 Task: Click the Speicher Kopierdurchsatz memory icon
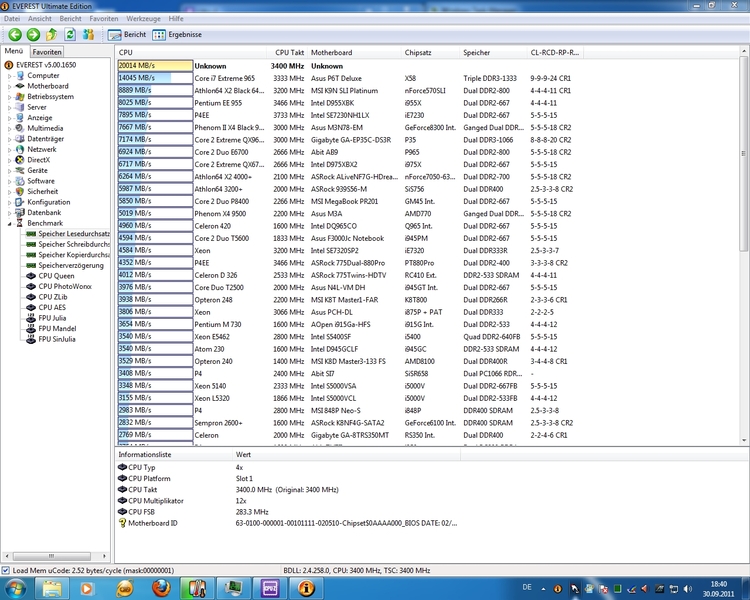pos(31,255)
